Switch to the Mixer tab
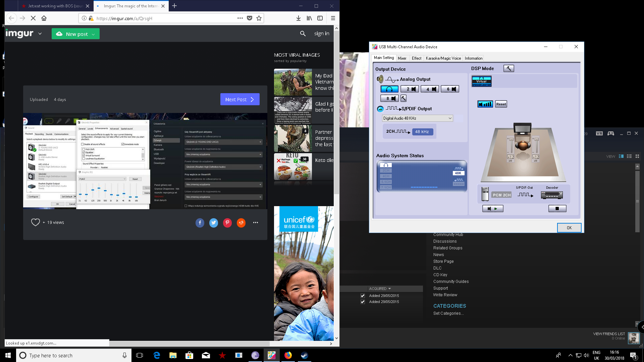The height and width of the screenshot is (362, 644). 402,58
